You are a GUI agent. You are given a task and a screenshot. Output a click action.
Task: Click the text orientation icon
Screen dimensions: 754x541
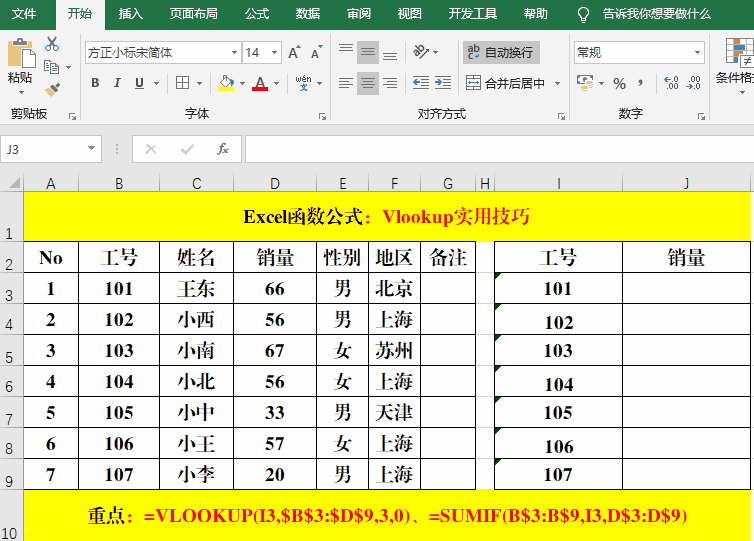pos(420,51)
